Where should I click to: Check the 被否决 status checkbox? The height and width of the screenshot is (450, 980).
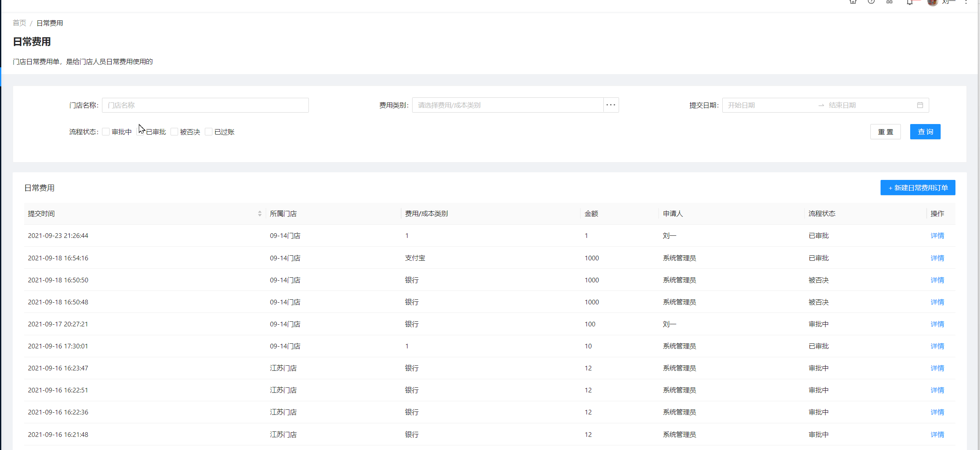(x=174, y=132)
